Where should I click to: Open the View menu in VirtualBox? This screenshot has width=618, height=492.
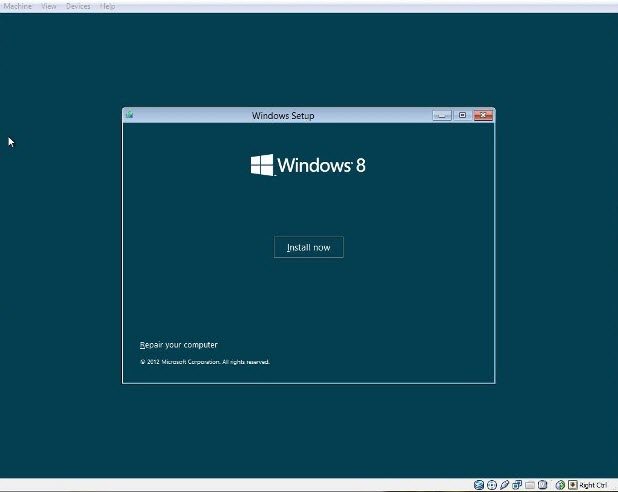48,6
